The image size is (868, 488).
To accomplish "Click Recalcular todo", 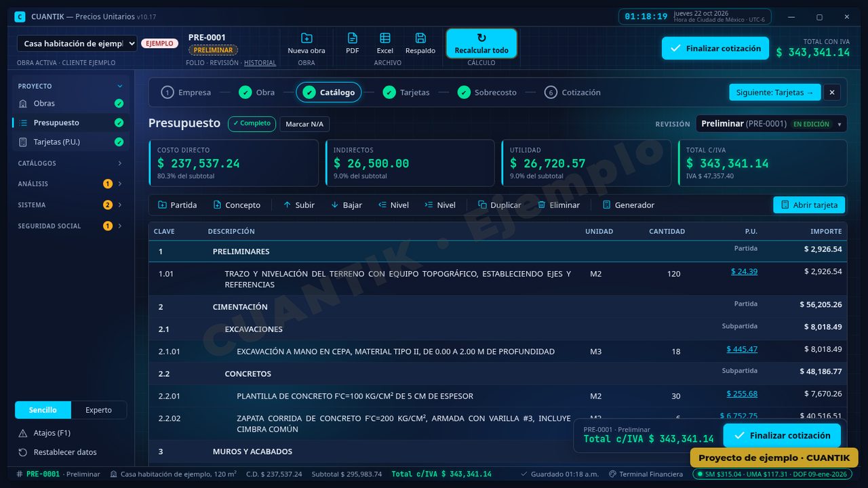I will click(481, 43).
